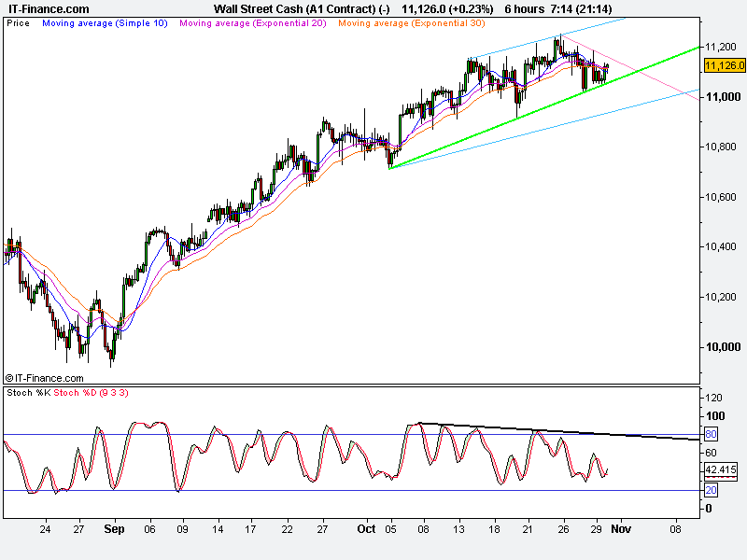Click the 17 date label on time axis

(250, 529)
